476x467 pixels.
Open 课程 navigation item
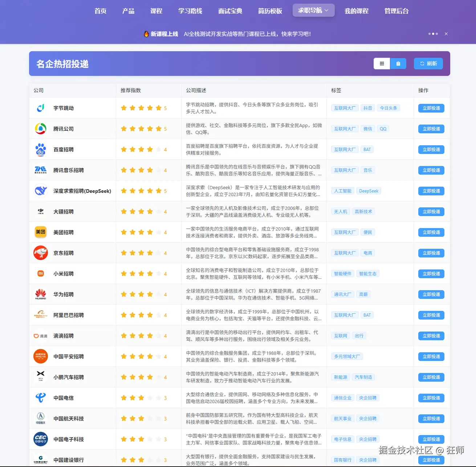tap(156, 11)
